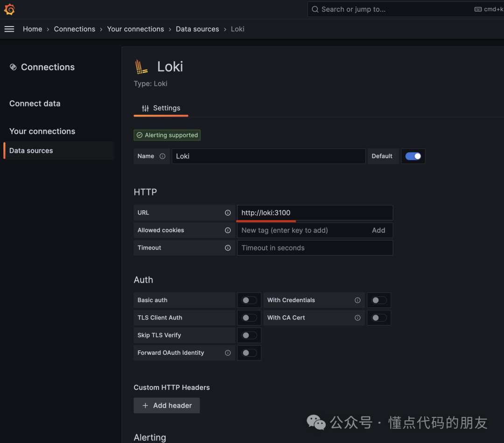
Task: Enable the Forward OAuth Identity switch
Action: tap(249, 353)
